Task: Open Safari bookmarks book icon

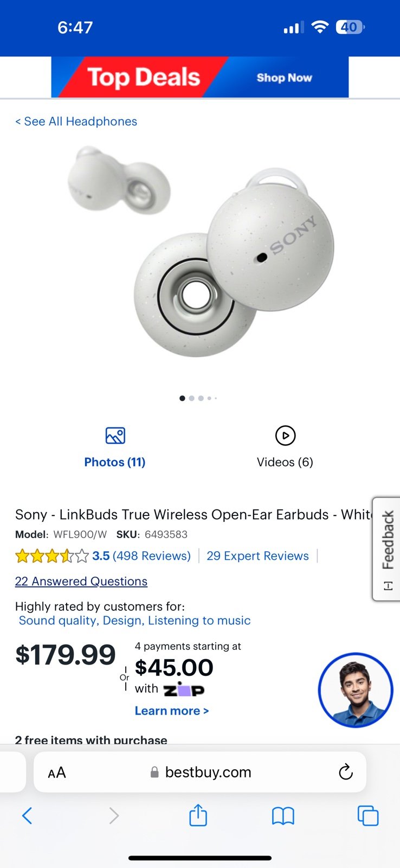Action: click(283, 815)
